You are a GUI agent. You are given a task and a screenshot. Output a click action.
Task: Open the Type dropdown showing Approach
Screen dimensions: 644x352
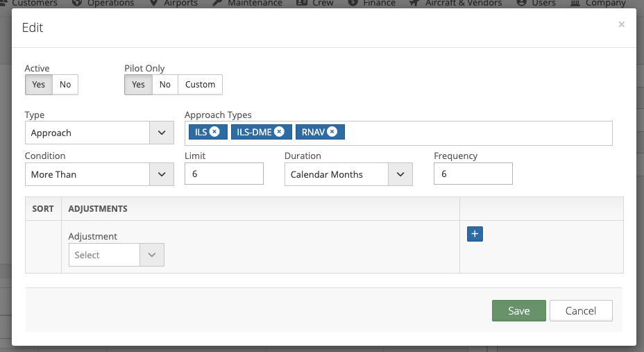point(99,133)
